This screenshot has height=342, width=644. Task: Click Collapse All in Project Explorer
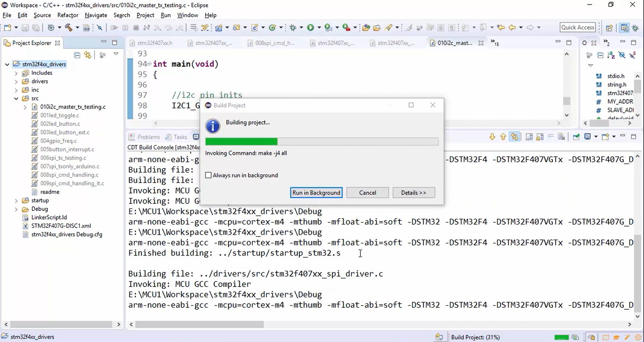tap(77, 55)
